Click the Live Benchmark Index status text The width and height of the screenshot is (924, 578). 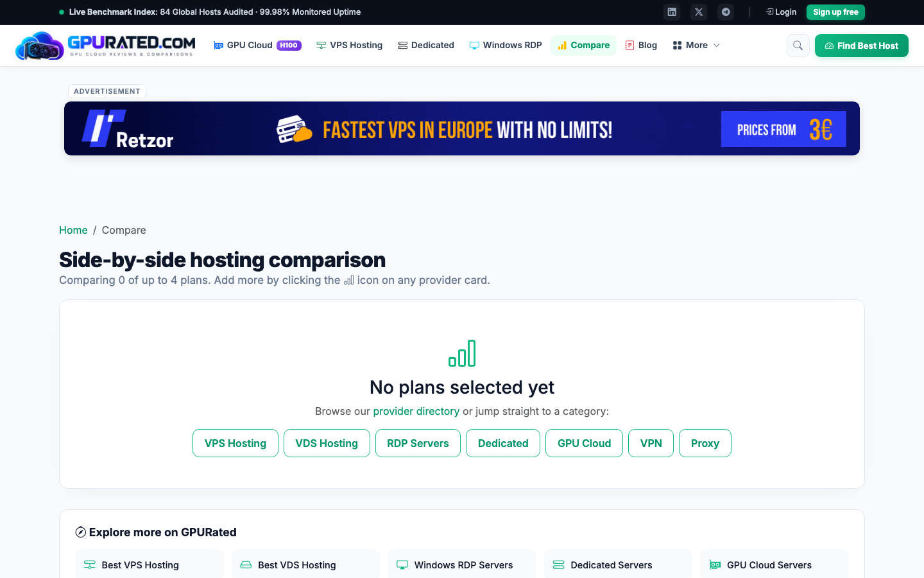point(215,12)
